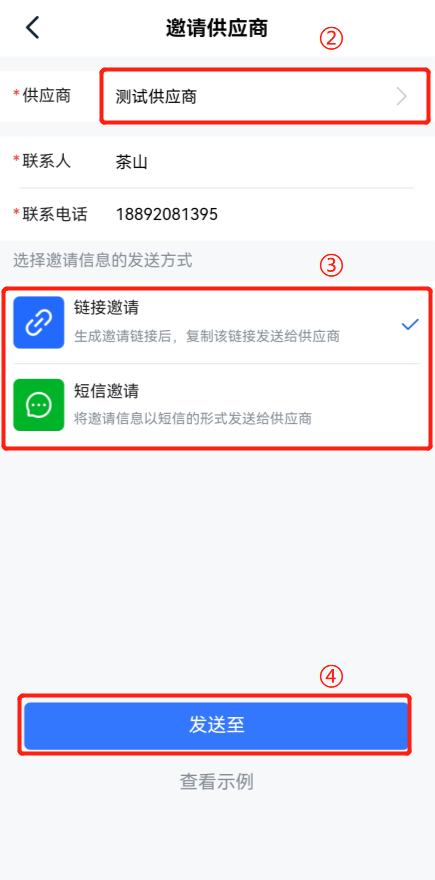Click the blue checkmark next to 链接邀请
This screenshot has width=435, height=880.
tap(410, 324)
